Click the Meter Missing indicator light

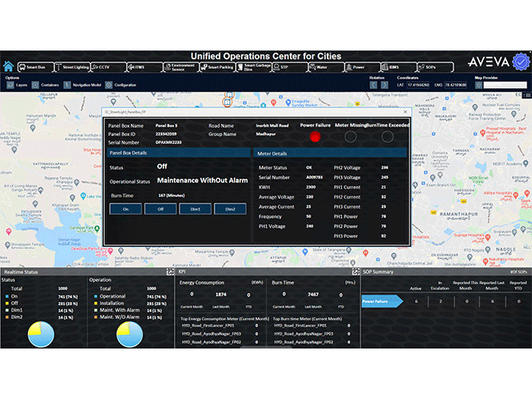(350, 137)
